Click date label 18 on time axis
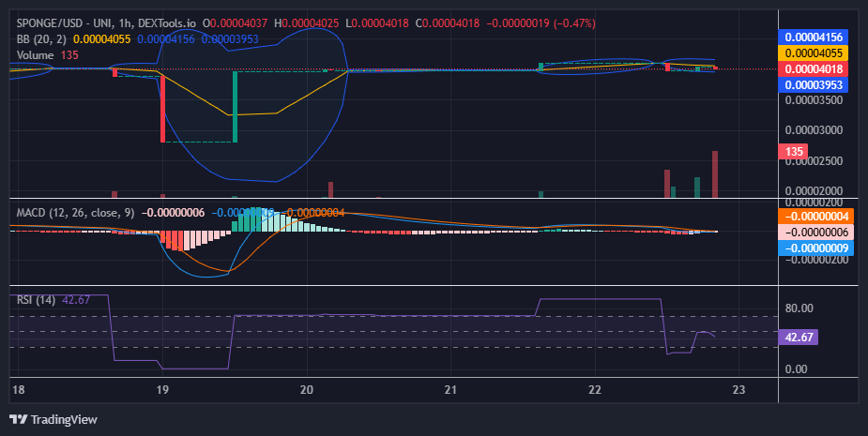This screenshot has height=436, width=868. (x=18, y=389)
